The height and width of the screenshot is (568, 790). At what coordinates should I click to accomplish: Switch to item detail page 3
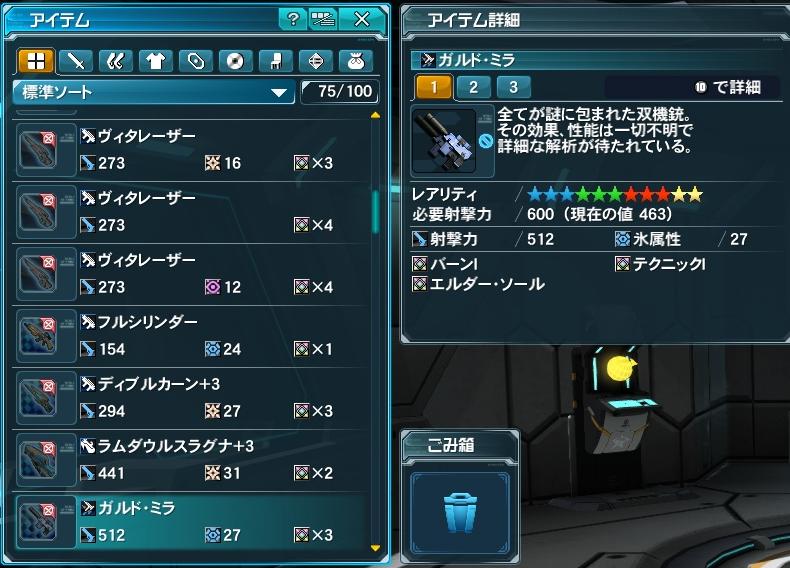(x=513, y=87)
